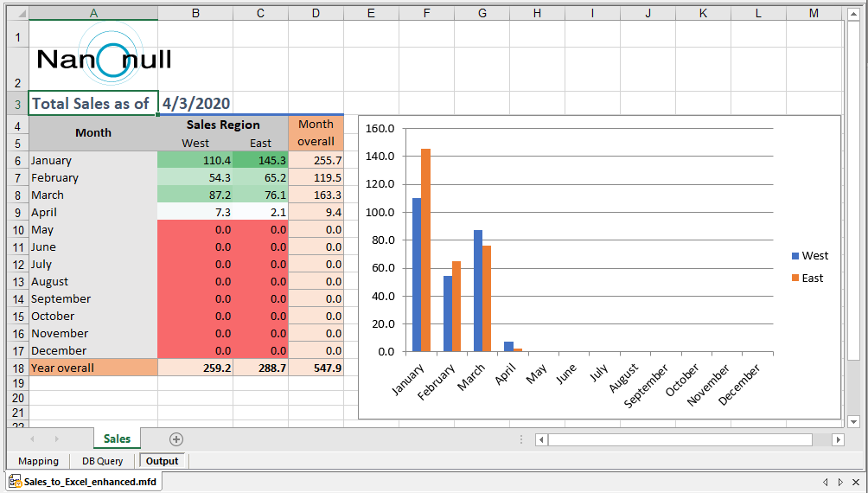Select the Output tab
This screenshot has width=868, height=493.
pos(162,461)
